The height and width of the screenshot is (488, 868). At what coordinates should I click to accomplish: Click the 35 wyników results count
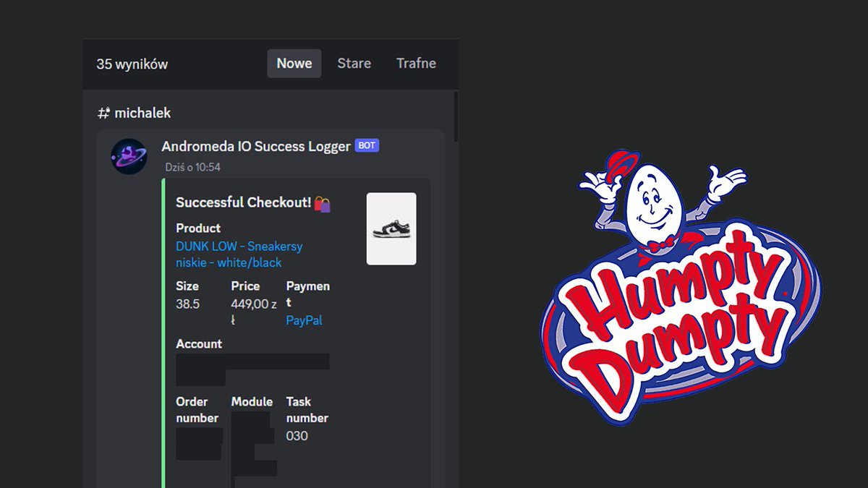coord(132,64)
